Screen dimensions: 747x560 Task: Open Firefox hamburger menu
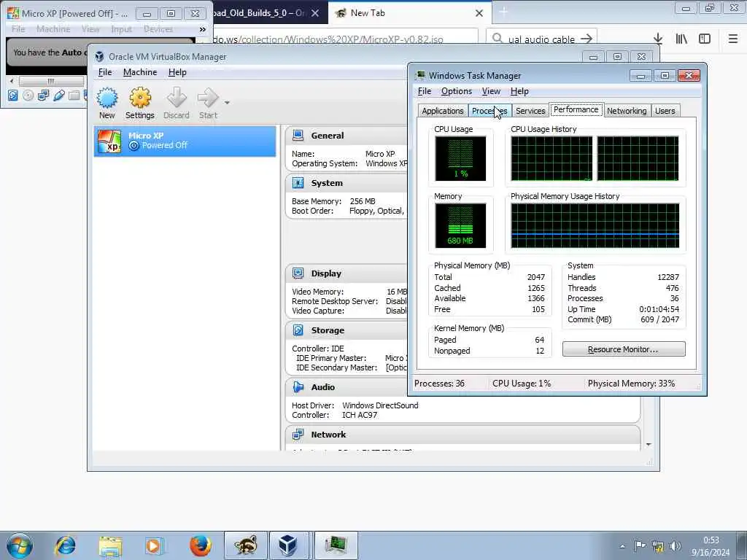[x=733, y=39]
